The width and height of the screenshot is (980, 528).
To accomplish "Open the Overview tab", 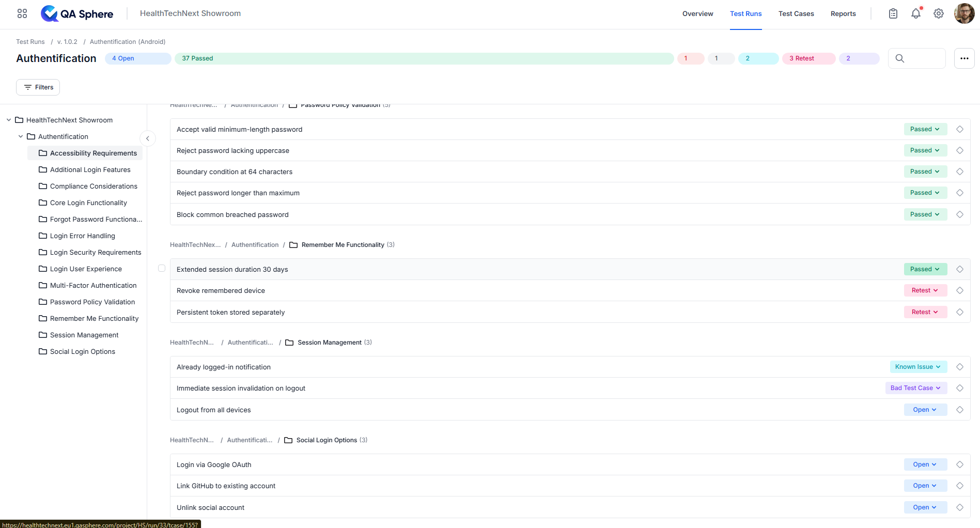I will coord(697,14).
